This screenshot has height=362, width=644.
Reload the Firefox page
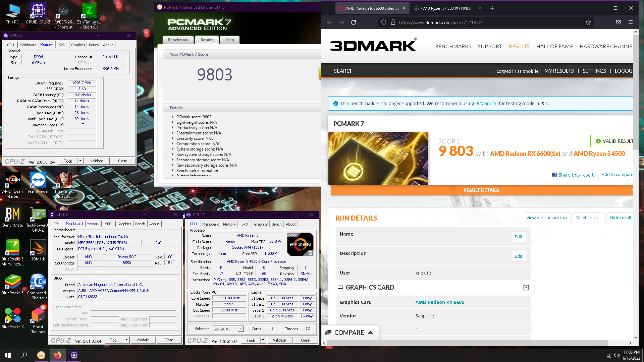click(x=354, y=22)
